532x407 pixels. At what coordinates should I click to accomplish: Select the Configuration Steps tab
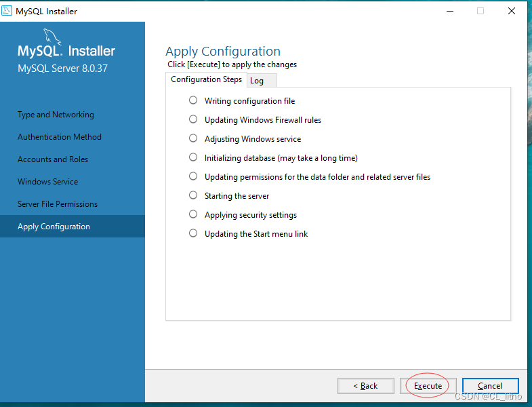[206, 79]
